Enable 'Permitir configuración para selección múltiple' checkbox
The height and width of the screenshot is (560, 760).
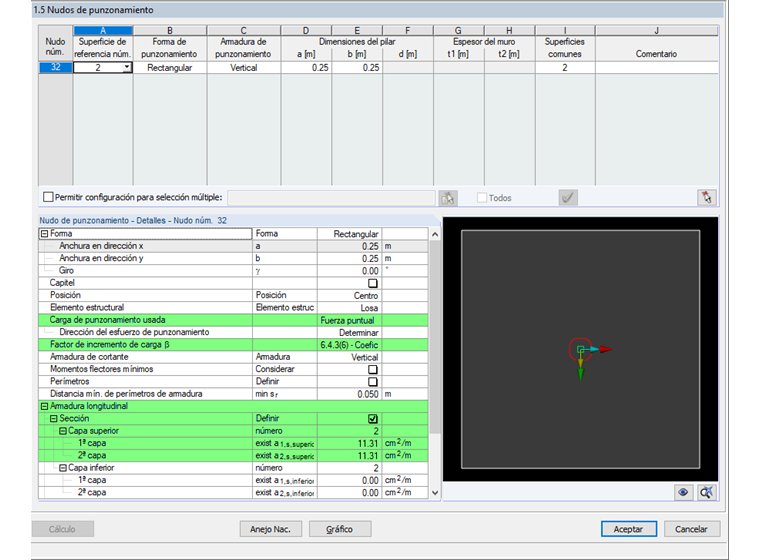48,197
